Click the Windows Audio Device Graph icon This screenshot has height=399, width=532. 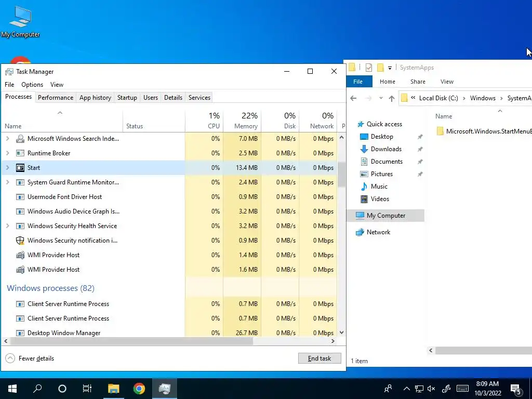click(20, 212)
